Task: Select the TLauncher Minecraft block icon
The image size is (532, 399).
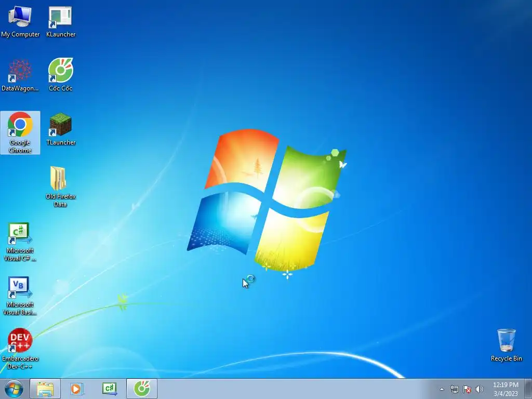Action: [60, 129]
